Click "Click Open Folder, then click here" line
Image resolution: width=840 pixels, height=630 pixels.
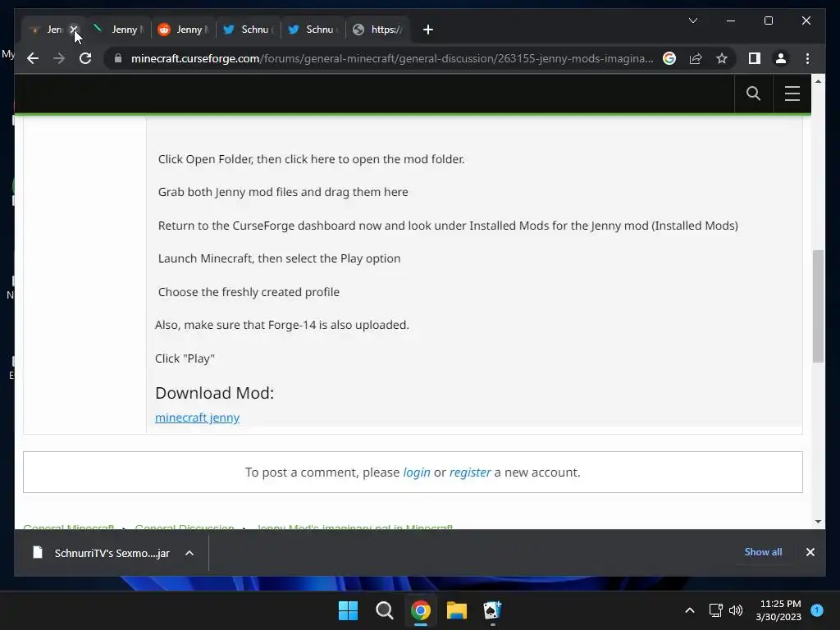click(311, 159)
